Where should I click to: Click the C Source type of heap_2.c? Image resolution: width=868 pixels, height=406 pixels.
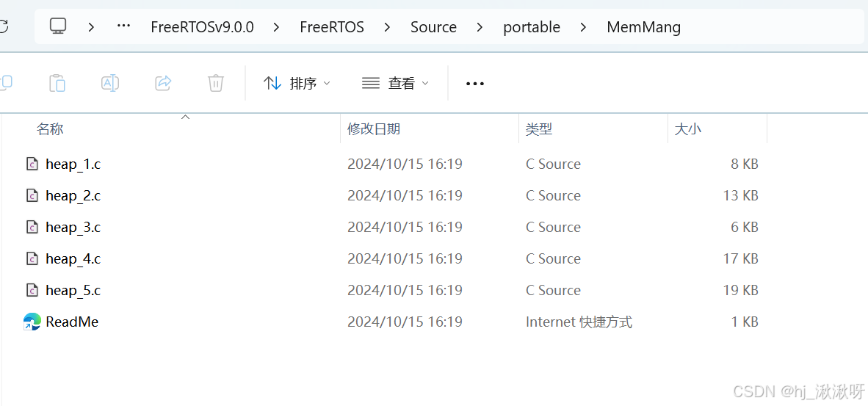coord(553,196)
